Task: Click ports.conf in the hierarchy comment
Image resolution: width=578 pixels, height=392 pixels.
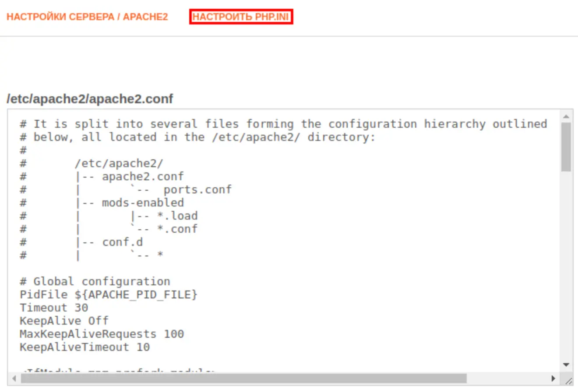Action: (x=197, y=189)
